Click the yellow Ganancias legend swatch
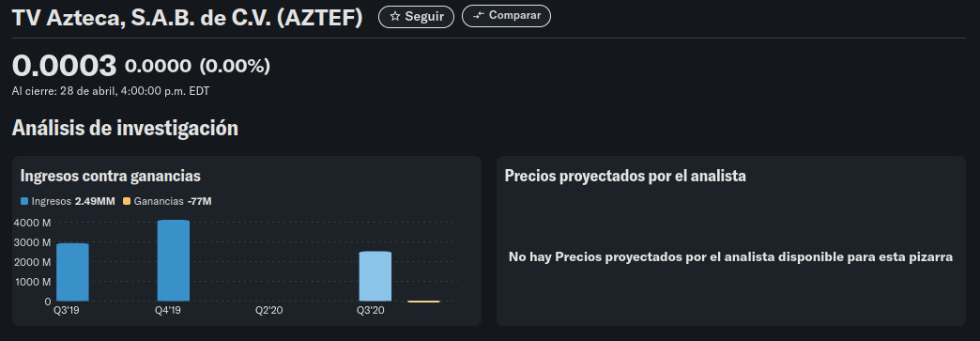The width and height of the screenshot is (980, 341). coord(127,201)
